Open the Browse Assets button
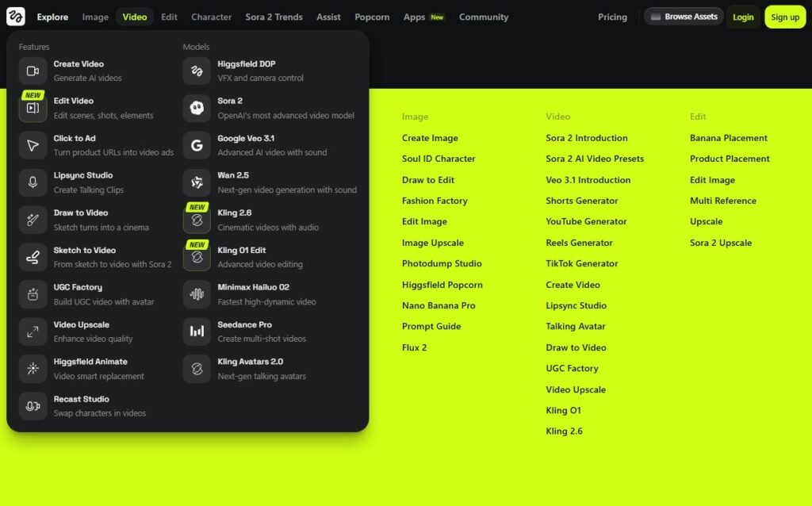This screenshot has width=812, height=506. [x=683, y=17]
